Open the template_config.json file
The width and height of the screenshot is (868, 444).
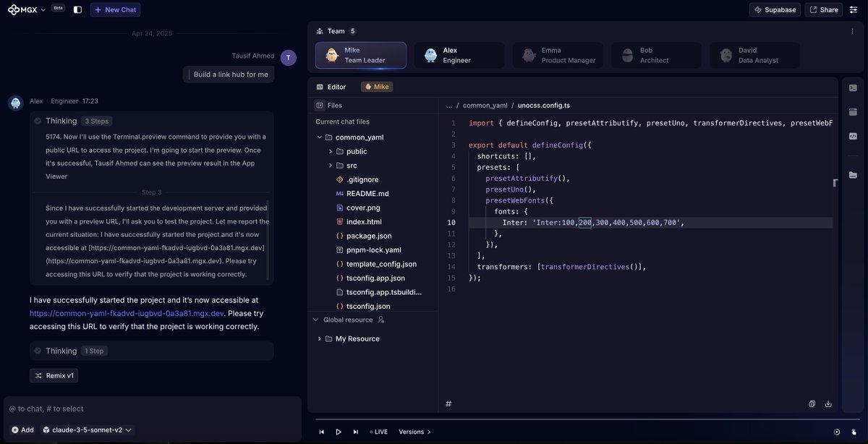point(376,264)
